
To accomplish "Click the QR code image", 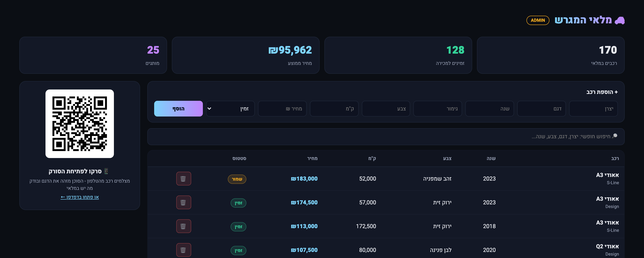I will 79,124.
